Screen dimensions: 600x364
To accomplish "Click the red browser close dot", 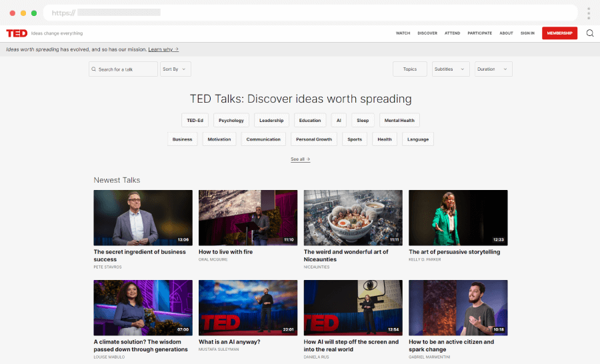I will coord(12,13).
